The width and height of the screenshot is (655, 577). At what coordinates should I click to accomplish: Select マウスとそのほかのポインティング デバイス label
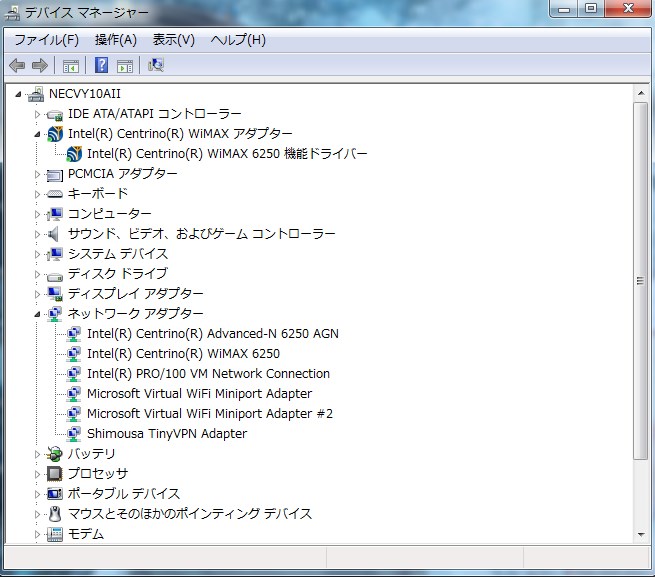tap(190, 514)
